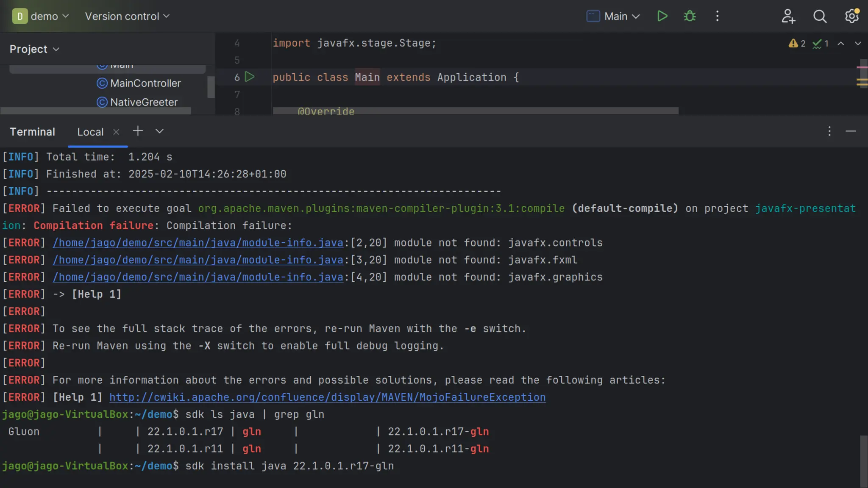Open terminal panel options menu

(829, 131)
